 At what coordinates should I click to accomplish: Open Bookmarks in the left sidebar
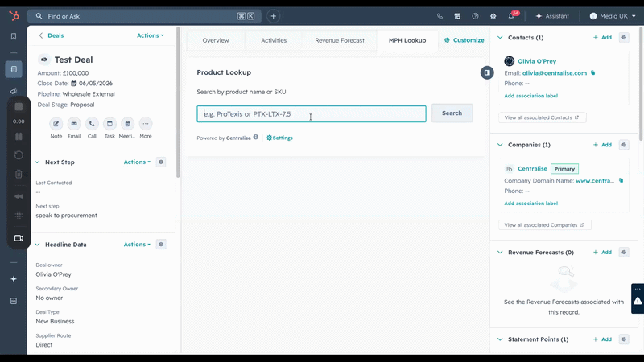[14, 36]
